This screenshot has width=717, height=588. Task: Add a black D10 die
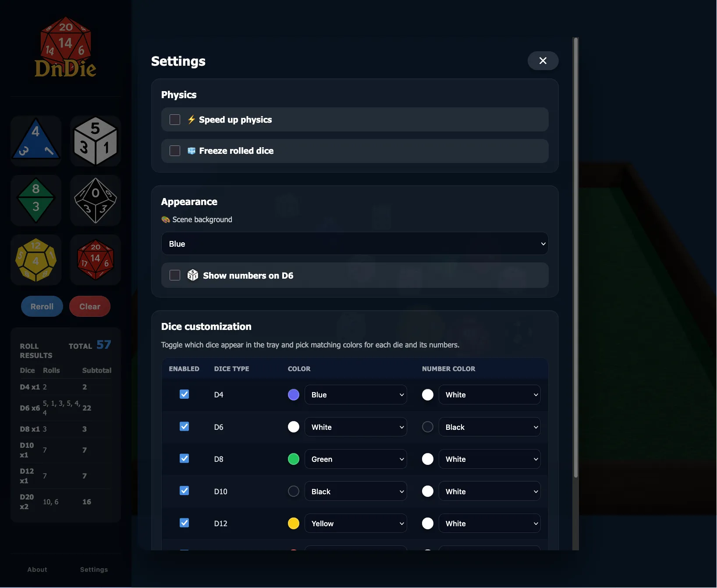(96, 200)
